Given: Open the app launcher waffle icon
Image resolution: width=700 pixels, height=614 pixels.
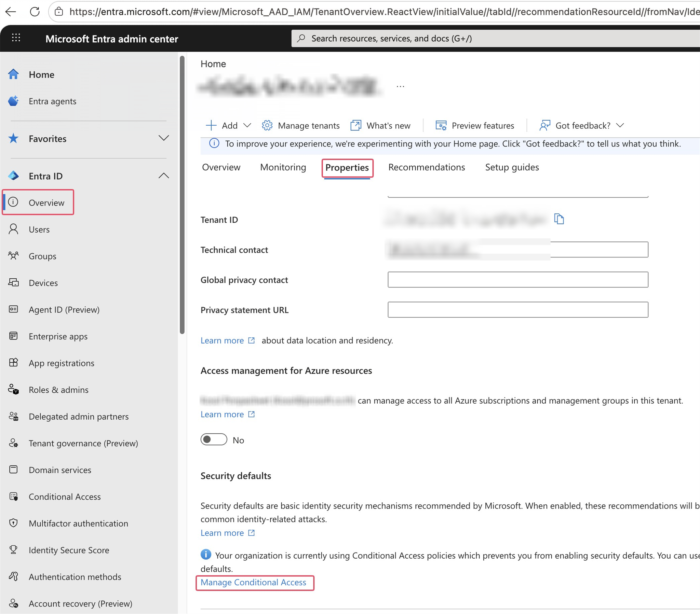Looking at the screenshot, I should (x=16, y=38).
